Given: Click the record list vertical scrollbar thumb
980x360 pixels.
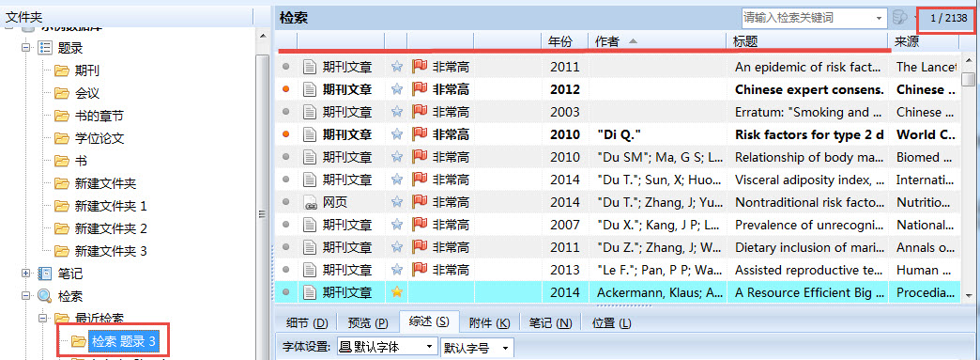Looking at the screenshot, I should pos(968,79).
